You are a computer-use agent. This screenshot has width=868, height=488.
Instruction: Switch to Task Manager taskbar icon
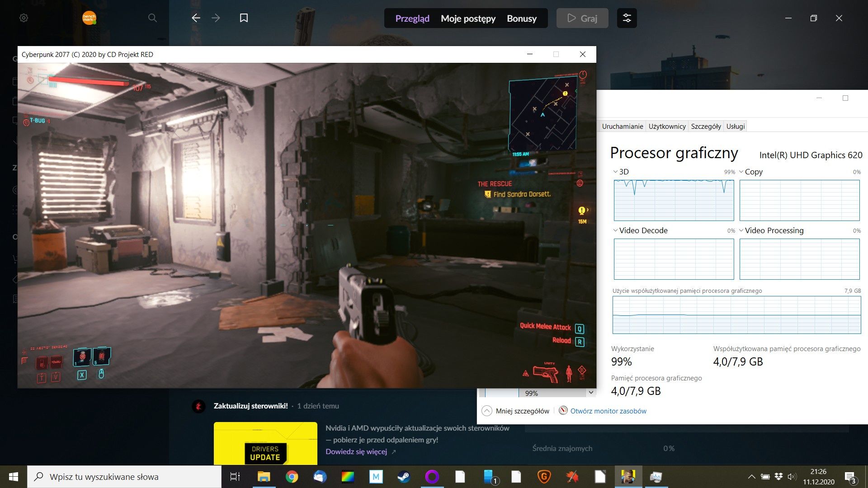click(x=656, y=477)
